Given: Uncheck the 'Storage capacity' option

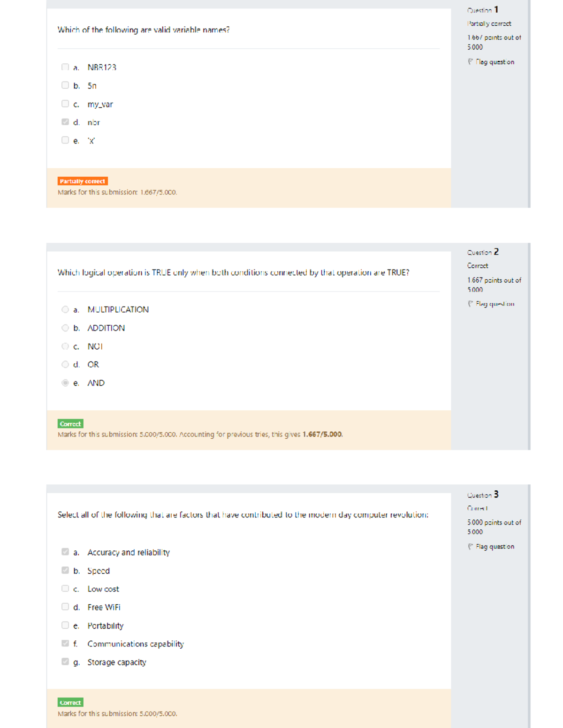Looking at the screenshot, I should pyautogui.click(x=64, y=661).
